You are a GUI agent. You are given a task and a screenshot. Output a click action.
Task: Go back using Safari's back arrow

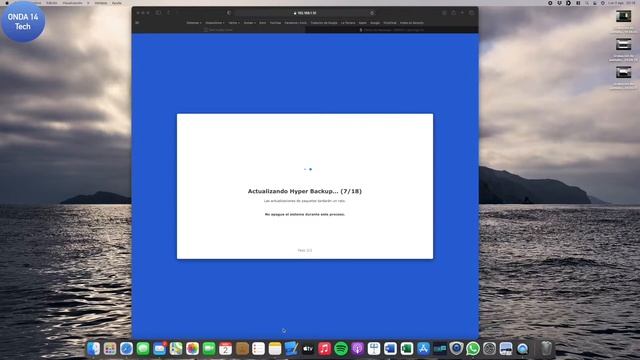click(x=169, y=13)
